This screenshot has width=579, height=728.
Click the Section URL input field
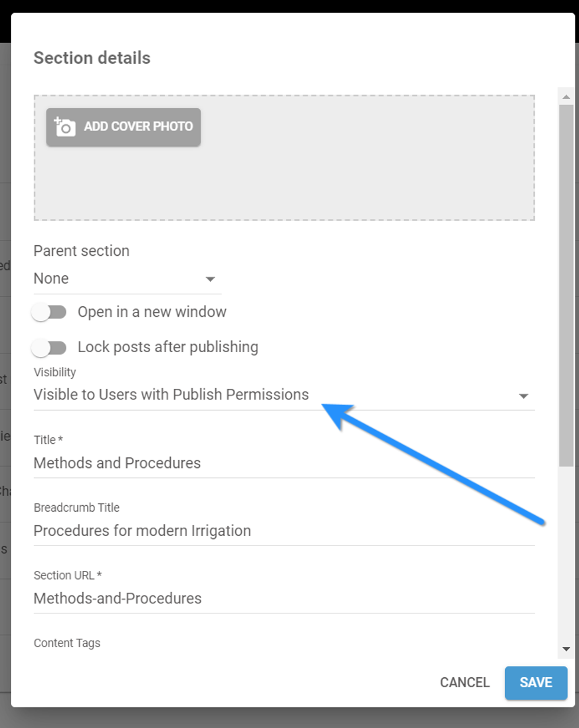coord(284,599)
